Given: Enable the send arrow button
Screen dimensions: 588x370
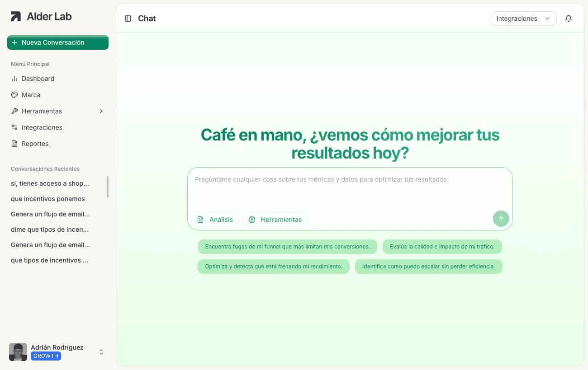Looking at the screenshot, I should 501,219.
